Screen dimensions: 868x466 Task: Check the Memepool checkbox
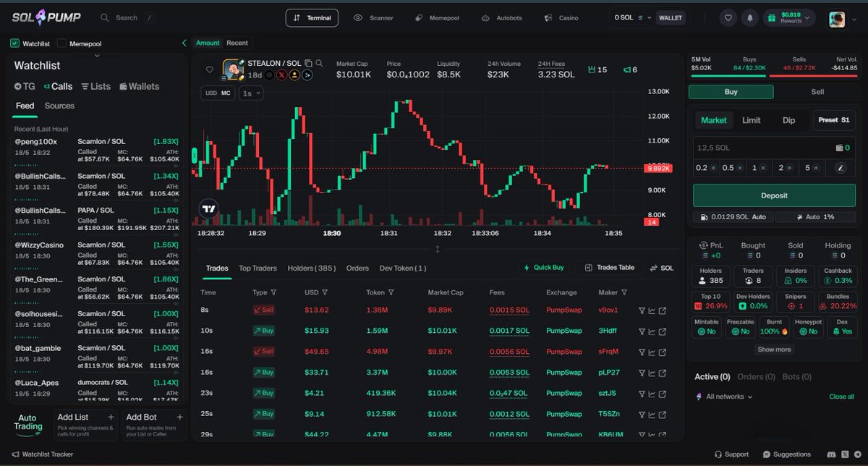coord(61,43)
